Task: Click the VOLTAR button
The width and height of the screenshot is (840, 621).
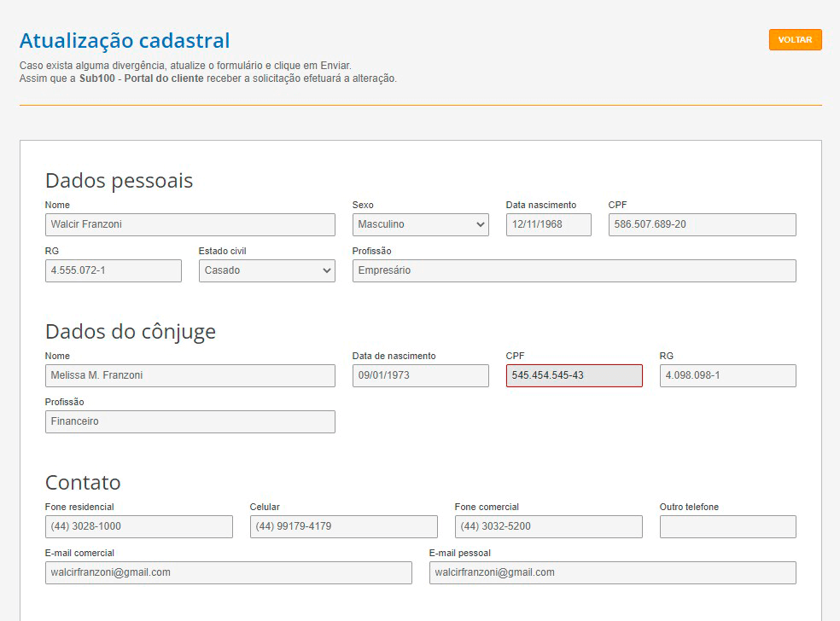Action: (x=794, y=39)
